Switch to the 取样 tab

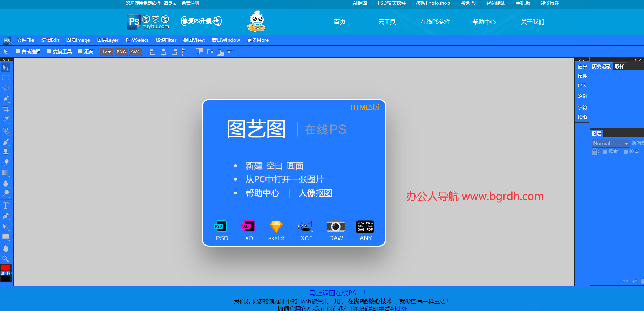(x=619, y=66)
